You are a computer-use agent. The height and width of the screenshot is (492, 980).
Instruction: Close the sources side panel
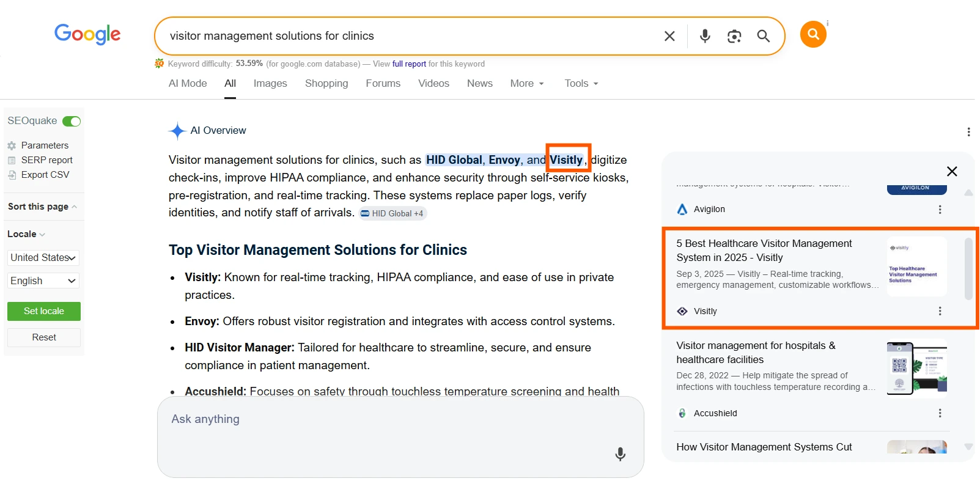tap(952, 172)
